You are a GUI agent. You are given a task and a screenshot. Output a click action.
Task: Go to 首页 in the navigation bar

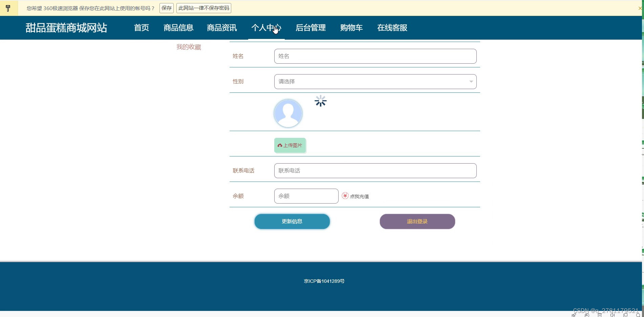[x=142, y=28]
